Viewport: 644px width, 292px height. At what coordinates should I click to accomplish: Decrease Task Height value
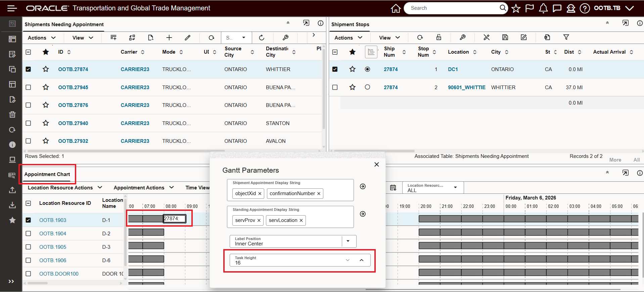[x=348, y=260]
